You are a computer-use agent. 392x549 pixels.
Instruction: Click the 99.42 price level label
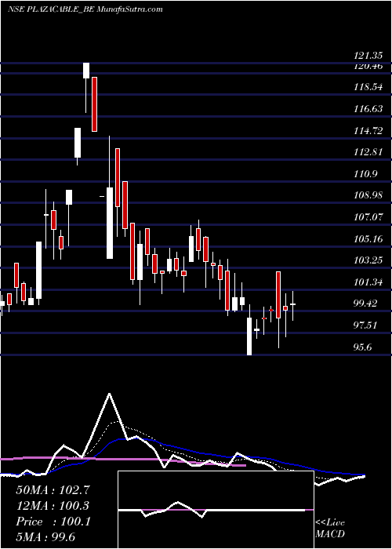365,304
